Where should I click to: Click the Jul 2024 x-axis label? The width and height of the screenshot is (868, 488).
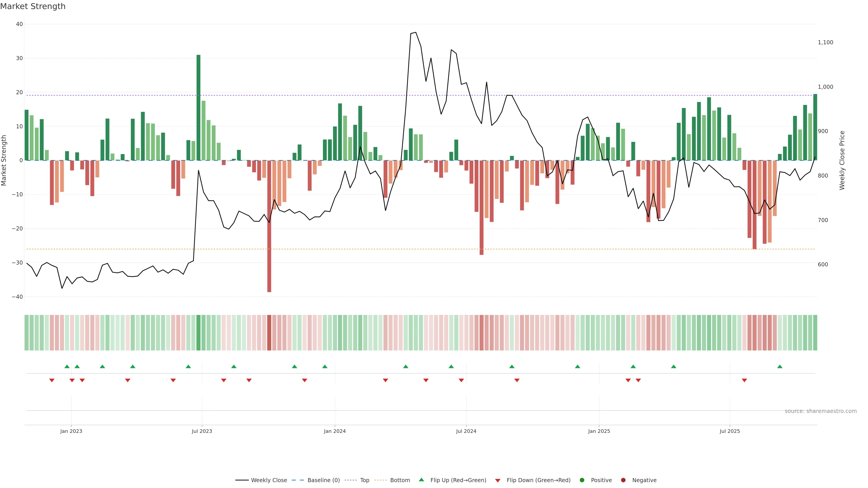[x=466, y=431]
